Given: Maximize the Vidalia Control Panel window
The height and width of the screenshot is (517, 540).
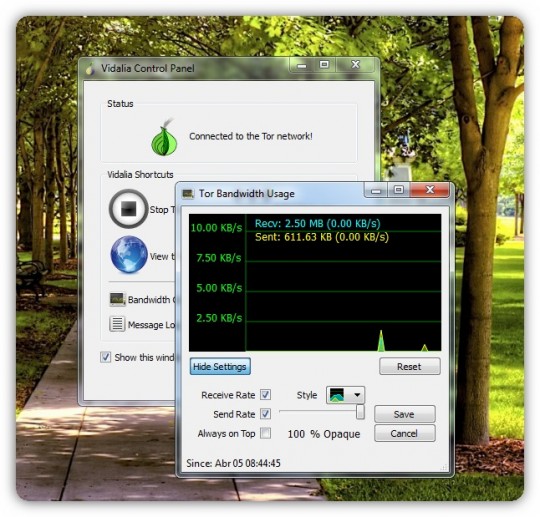Looking at the screenshot, I should tap(324, 64).
